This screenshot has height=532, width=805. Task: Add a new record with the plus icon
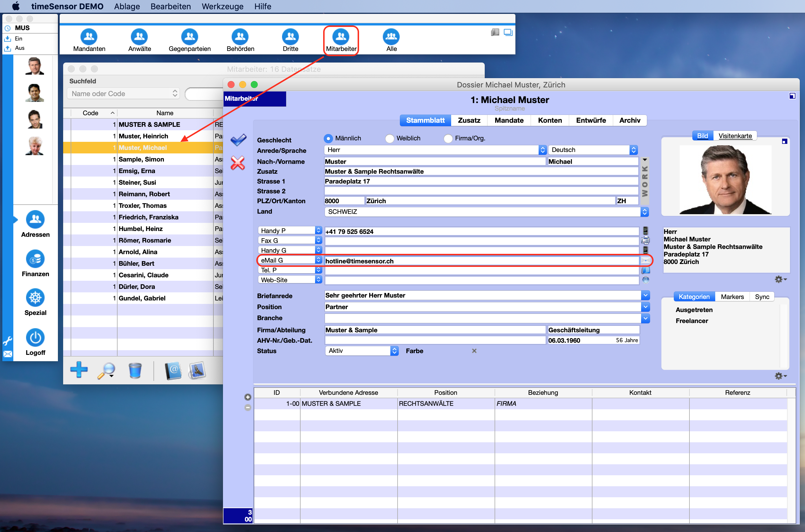[x=79, y=370]
